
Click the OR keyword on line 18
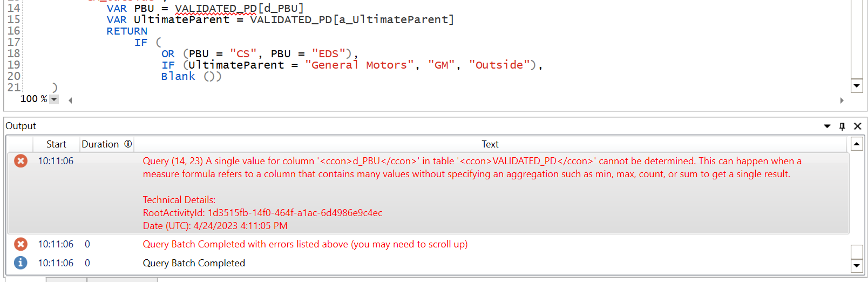[x=168, y=53]
